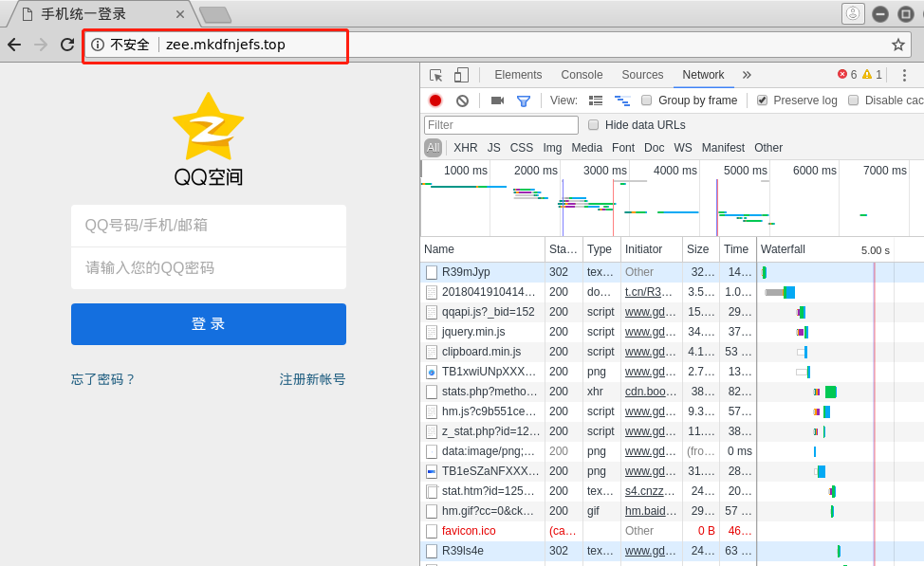Filter requests by Img
The image size is (924, 566).
tap(552, 148)
